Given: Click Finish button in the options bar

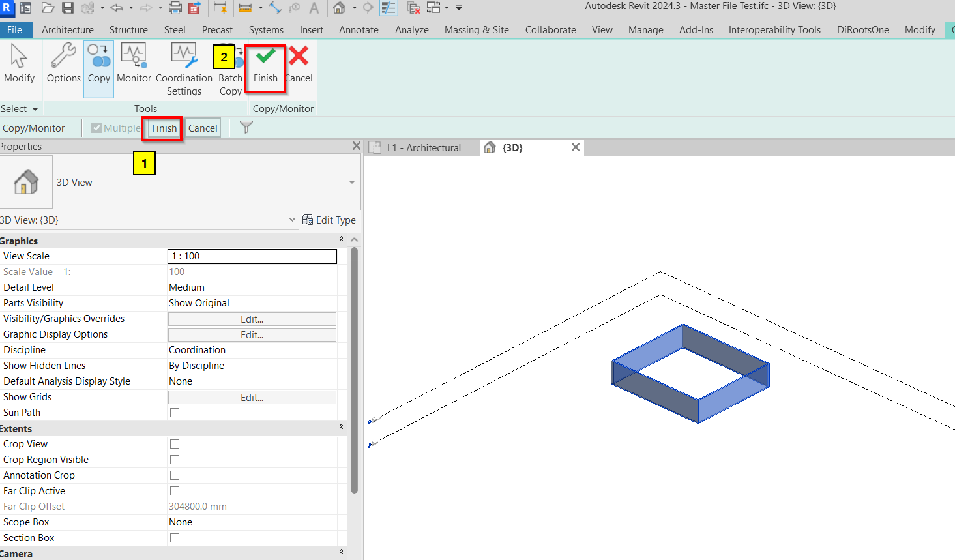Looking at the screenshot, I should tap(164, 128).
